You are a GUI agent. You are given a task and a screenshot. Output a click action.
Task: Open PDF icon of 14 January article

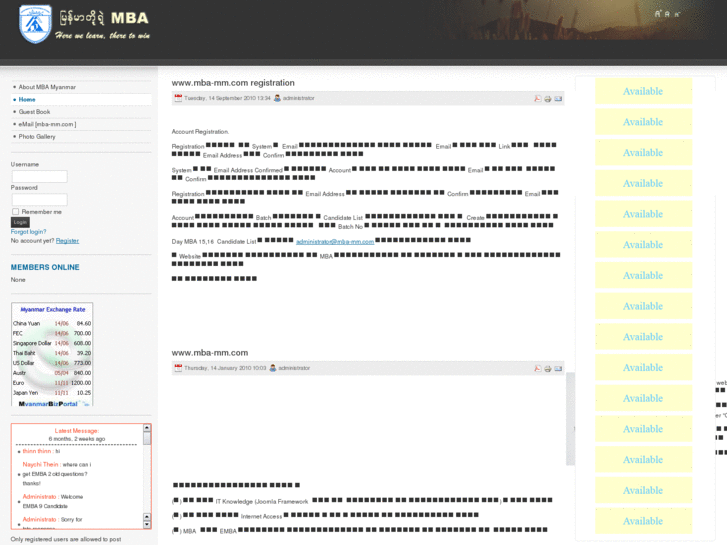537,368
